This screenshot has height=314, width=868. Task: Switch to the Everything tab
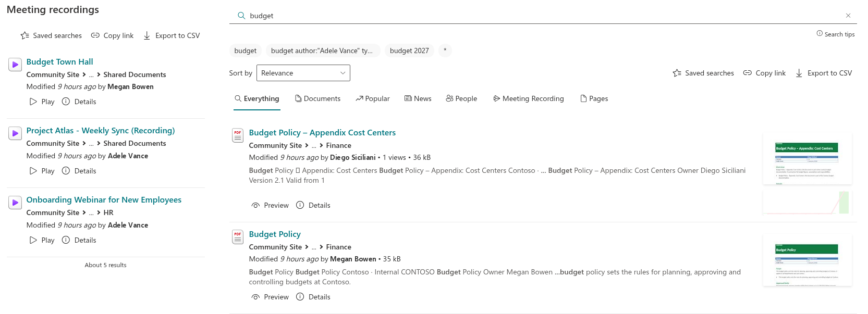pyautogui.click(x=257, y=98)
